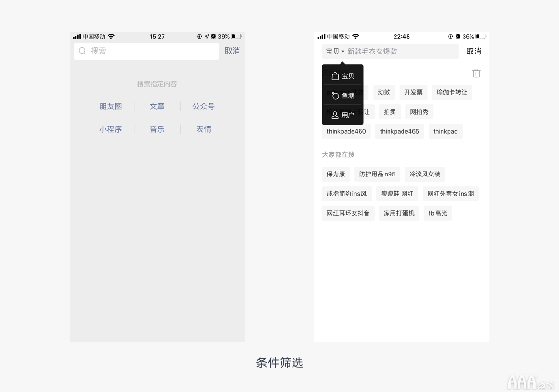Tap the Wi-Fi icon on right phone

point(356,36)
